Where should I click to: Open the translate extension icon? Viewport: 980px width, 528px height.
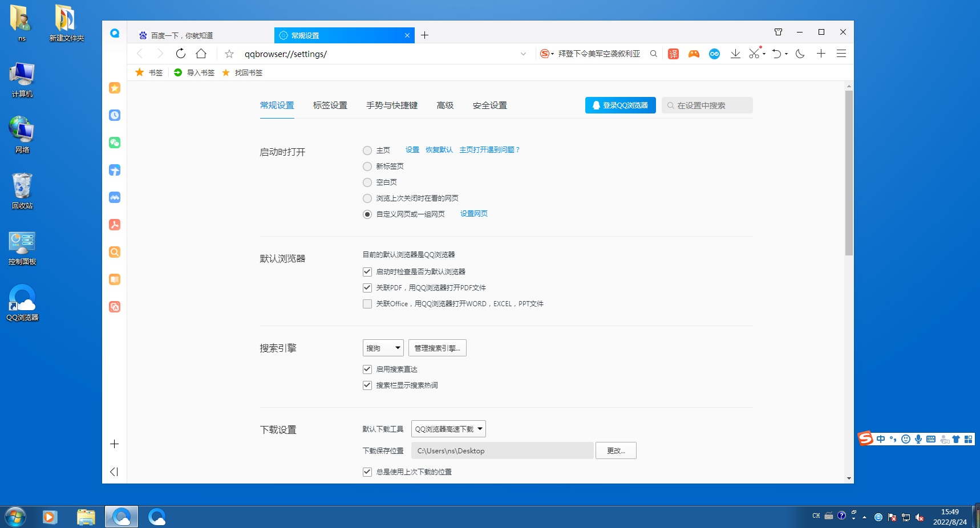tap(674, 54)
